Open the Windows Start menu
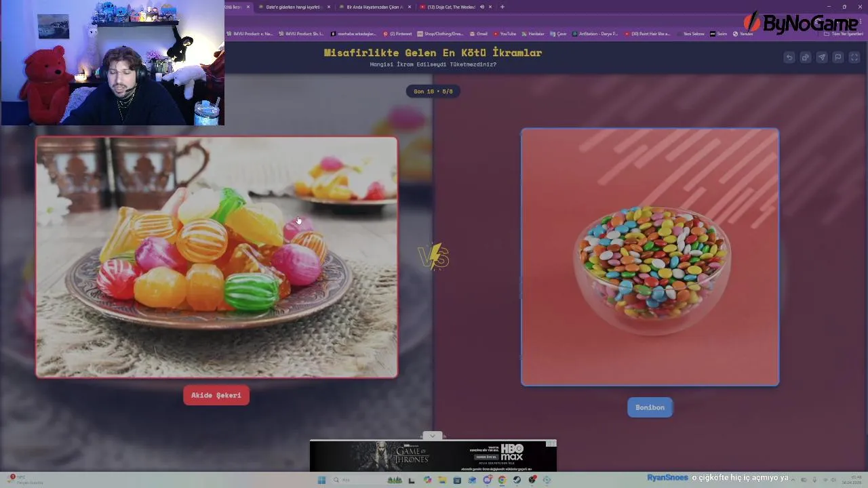The image size is (868, 488). point(321,480)
